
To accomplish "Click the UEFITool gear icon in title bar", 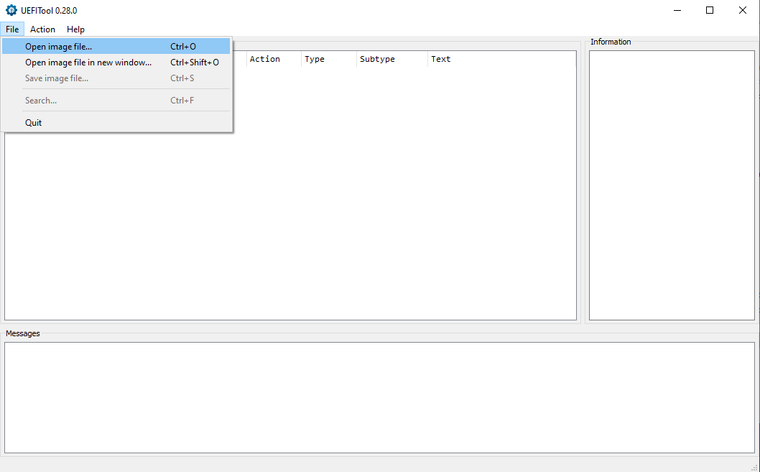I will coord(11,10).
